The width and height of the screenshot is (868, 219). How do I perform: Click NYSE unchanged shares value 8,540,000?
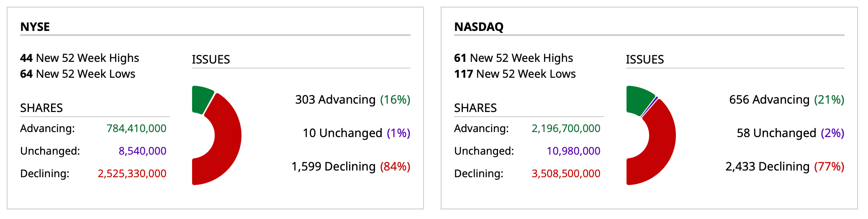[x=142, y=151]
